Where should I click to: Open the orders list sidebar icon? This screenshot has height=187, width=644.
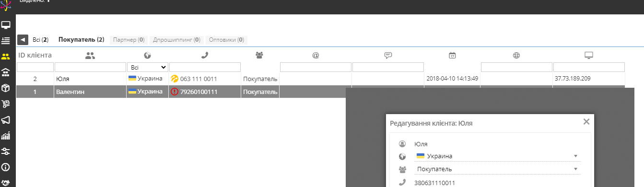(x=6, y=41)
